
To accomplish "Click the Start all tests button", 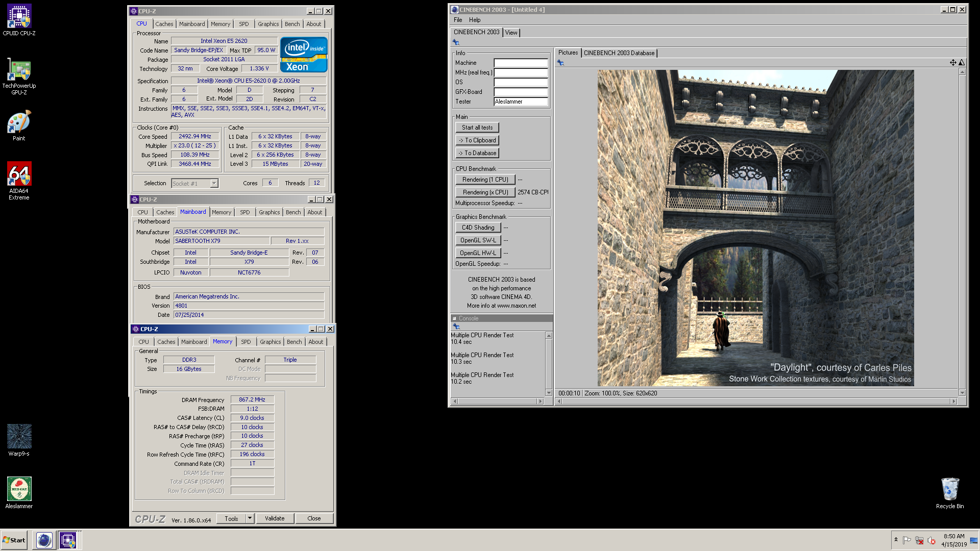I will (477, 128).
